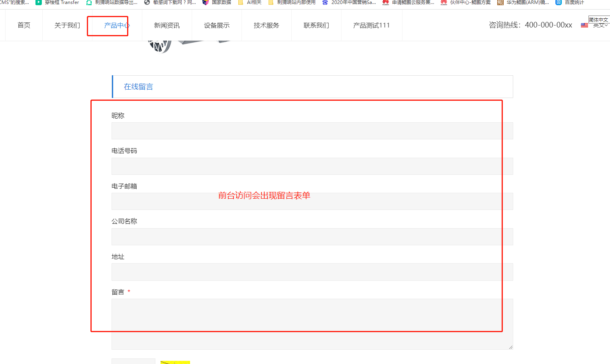Click the US flag language icon
This screenshot has width=610, height=364.
(585, 25)
